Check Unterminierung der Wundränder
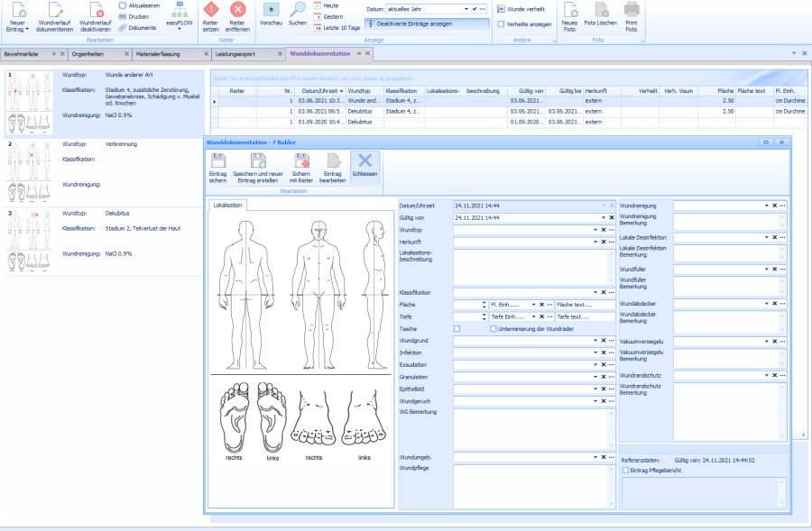 (493, 329)
